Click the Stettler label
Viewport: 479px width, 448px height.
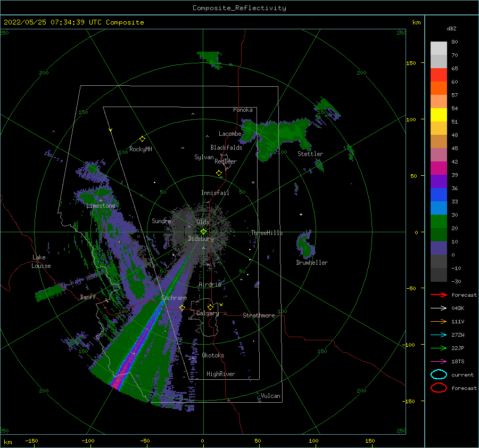click(x=310, y=154)
